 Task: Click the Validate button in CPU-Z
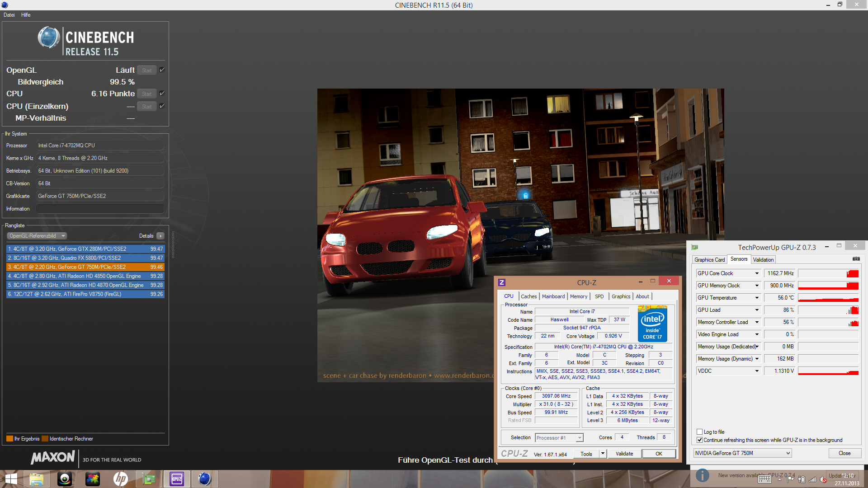[x=624, y=454]
